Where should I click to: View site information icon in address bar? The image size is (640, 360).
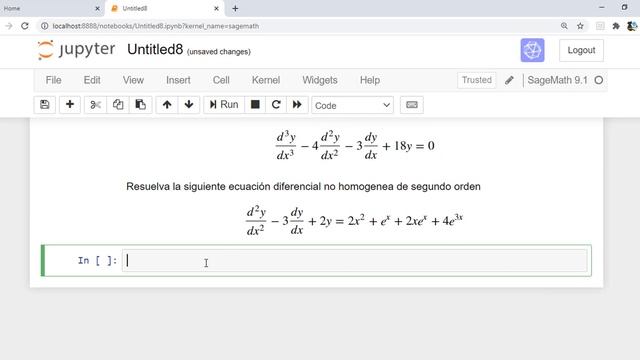tap(44, 26)
